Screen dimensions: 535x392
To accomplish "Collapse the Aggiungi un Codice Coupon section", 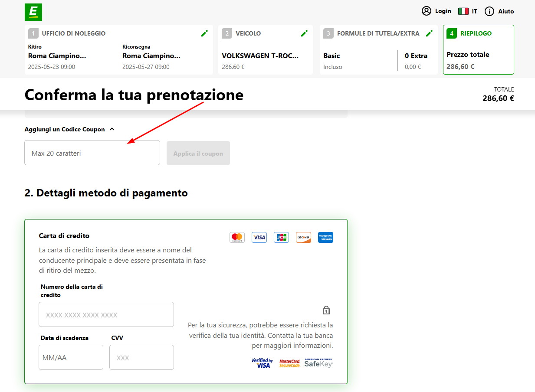I will [112, 129].
